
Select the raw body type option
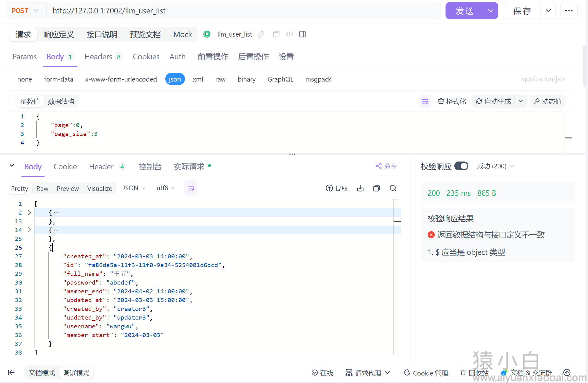point(220,79)
